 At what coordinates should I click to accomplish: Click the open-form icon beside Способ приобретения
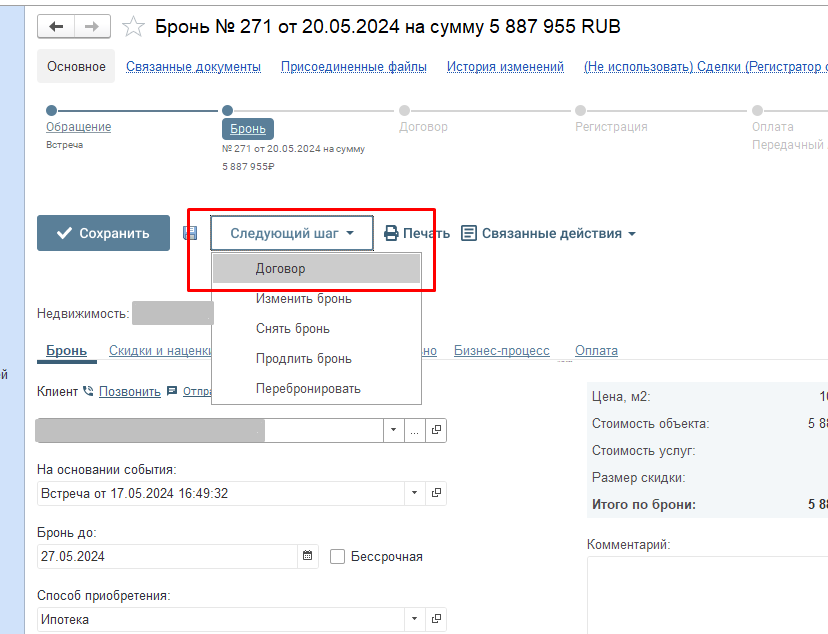436,619
